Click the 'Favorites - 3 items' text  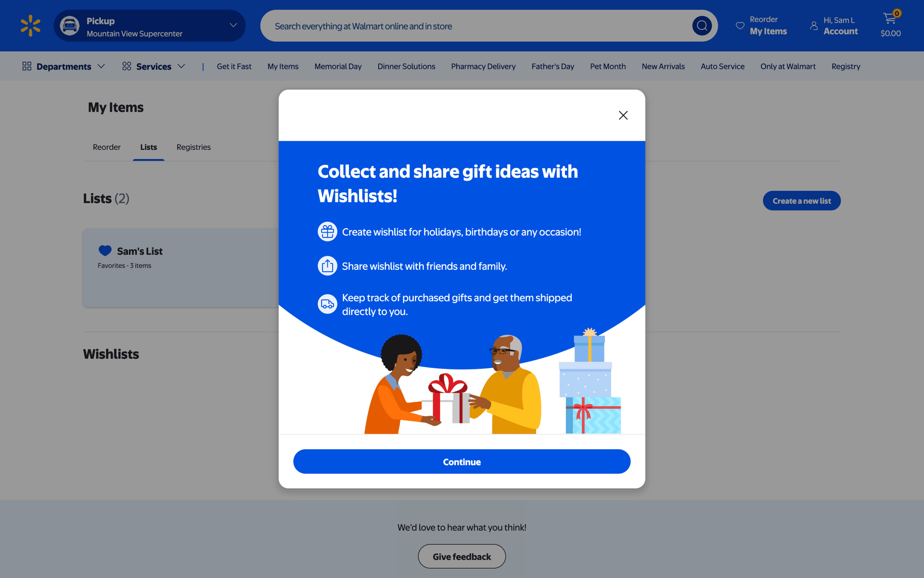[x=124, y=265]
